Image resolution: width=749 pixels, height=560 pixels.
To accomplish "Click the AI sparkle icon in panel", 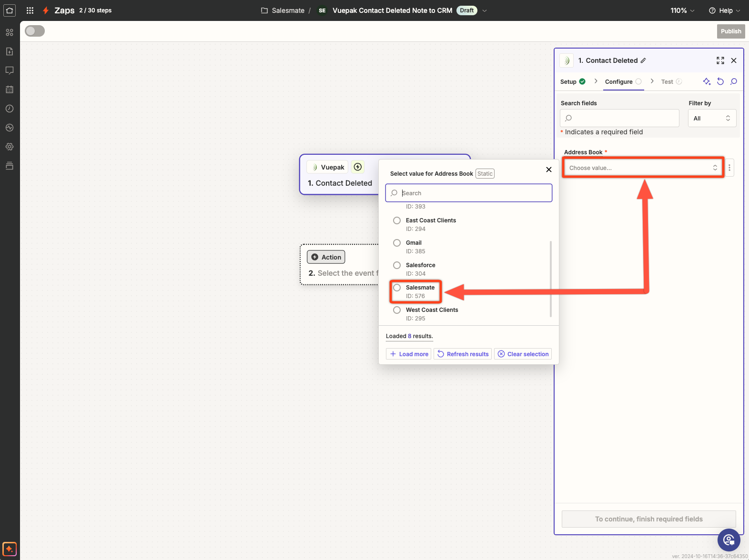I will (707, 81).
